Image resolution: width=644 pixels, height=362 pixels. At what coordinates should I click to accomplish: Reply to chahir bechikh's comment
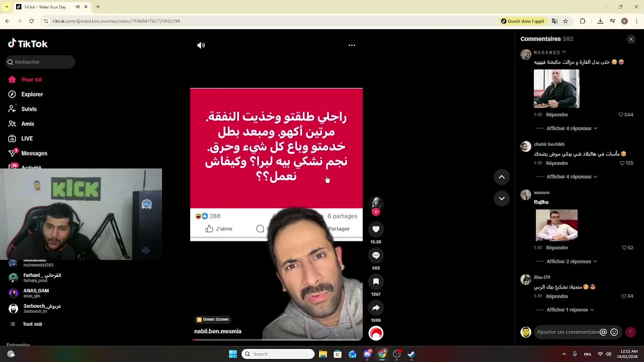(557, 163)
